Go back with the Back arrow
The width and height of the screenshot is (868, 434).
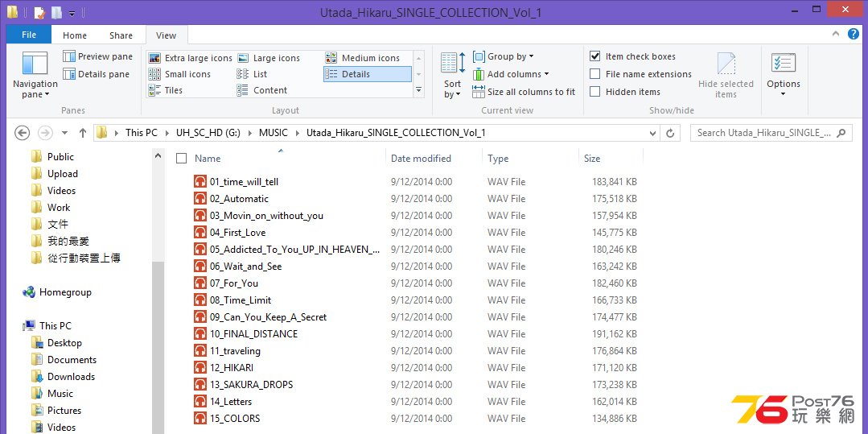click(22, 133)
